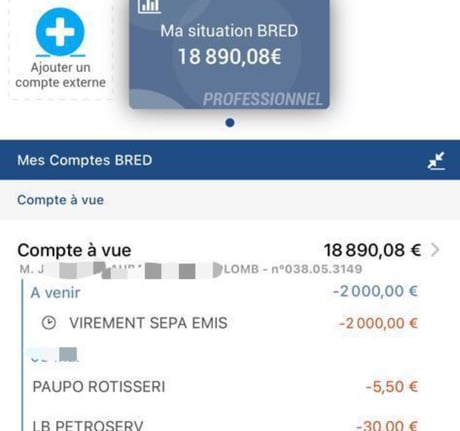Open the LB PETROSERV transaction
The image size is (460, 431).
click(x=225, y=425)
